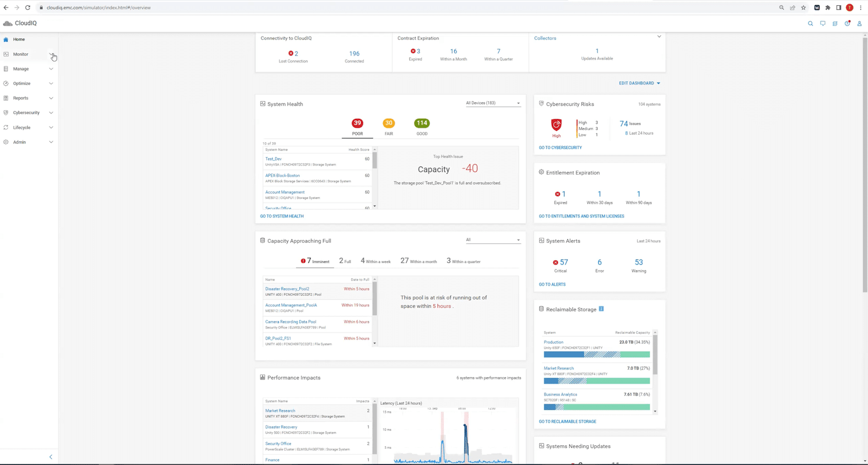The height and width of the screenshot is (465, 868).
Task: Click the browser share page icon
Action: click(792, 8)
